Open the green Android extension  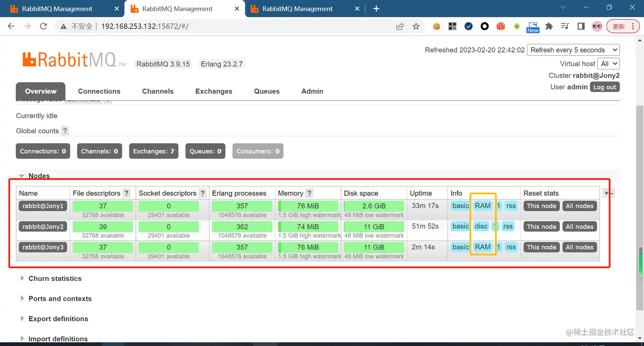[x=517, y=26]
